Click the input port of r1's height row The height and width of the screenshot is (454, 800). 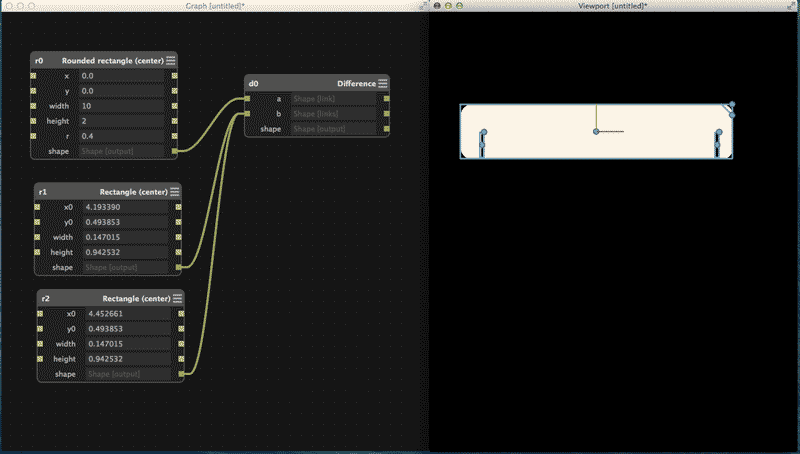37,252
